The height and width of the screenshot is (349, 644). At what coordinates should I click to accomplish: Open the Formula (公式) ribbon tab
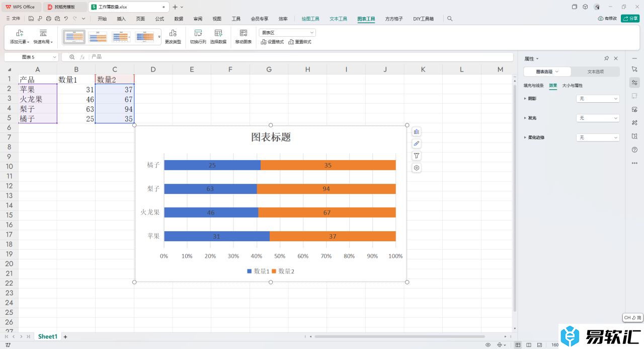pyautogui.click(x=159, y=19)
